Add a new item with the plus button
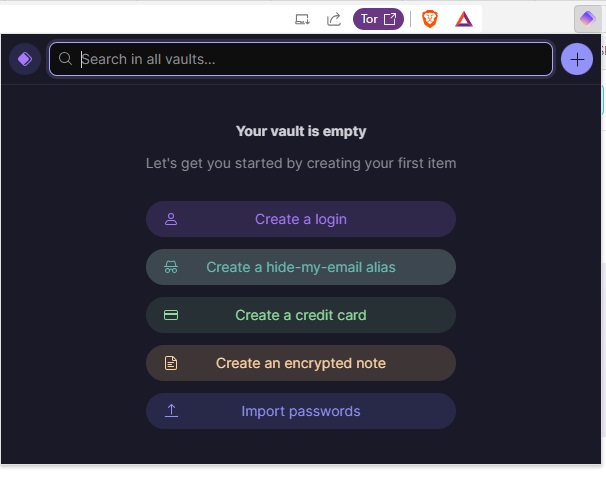Viewport: 606px width, 479px height. [x=577, y=59]
